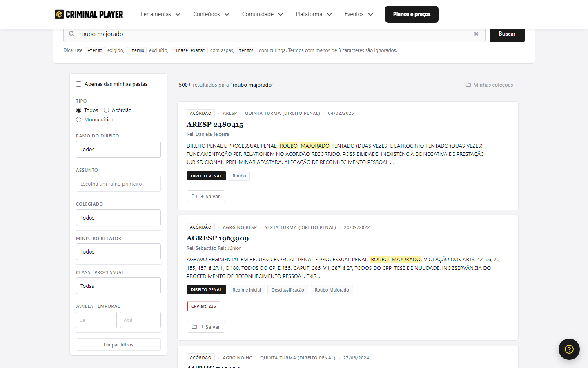Click the Até date input
Viewport: 588px width, 368px height.
tap(140, 320)
